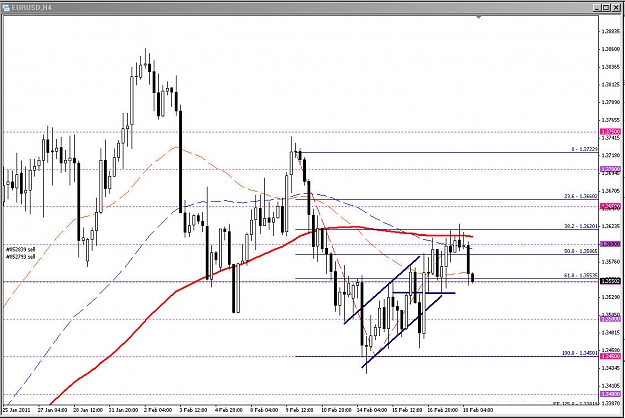Click the Fibonacci '50.0' level label
This screenshot has width=625, height=418.
tap(581, 251)
